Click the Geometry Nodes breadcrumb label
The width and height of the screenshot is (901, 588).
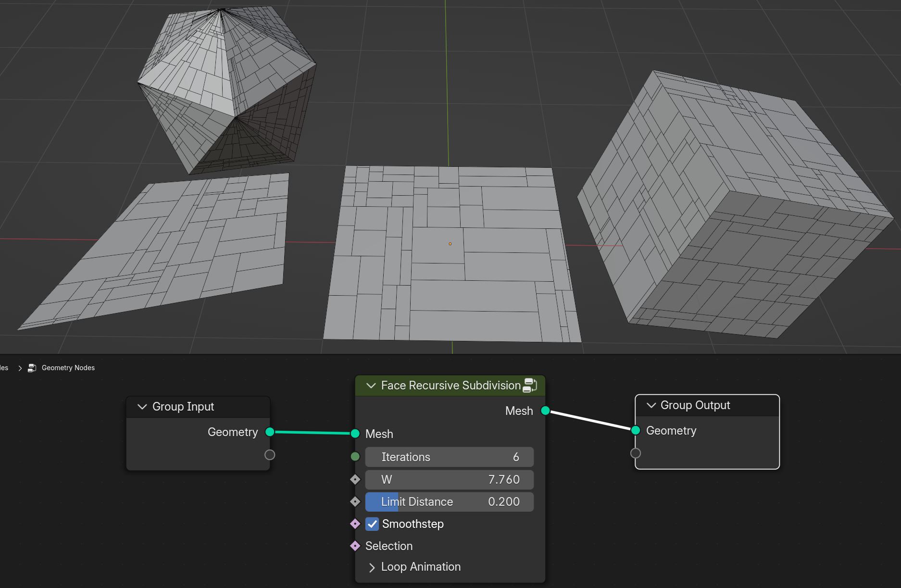tap(68, 368)
